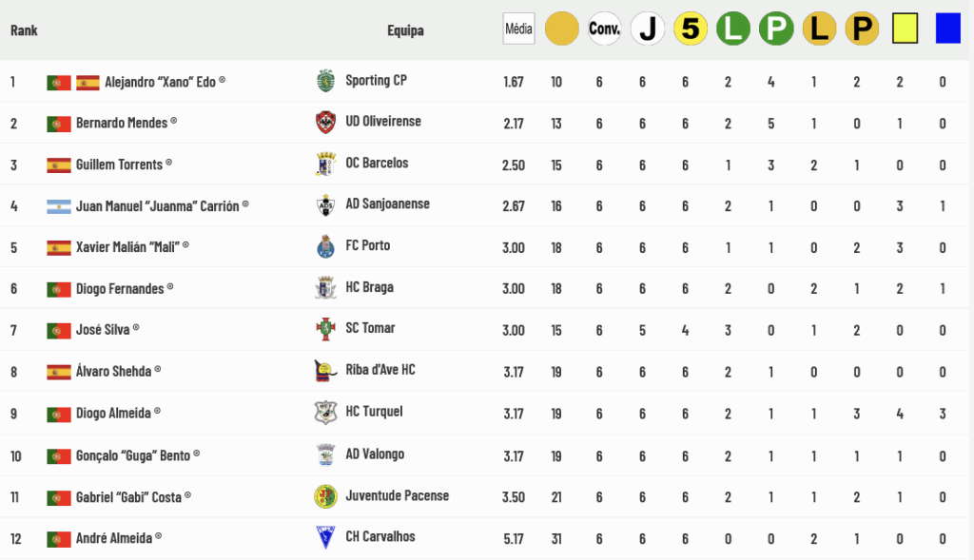
Task: Click the Equipa column header
Action: tap(405, 30)
